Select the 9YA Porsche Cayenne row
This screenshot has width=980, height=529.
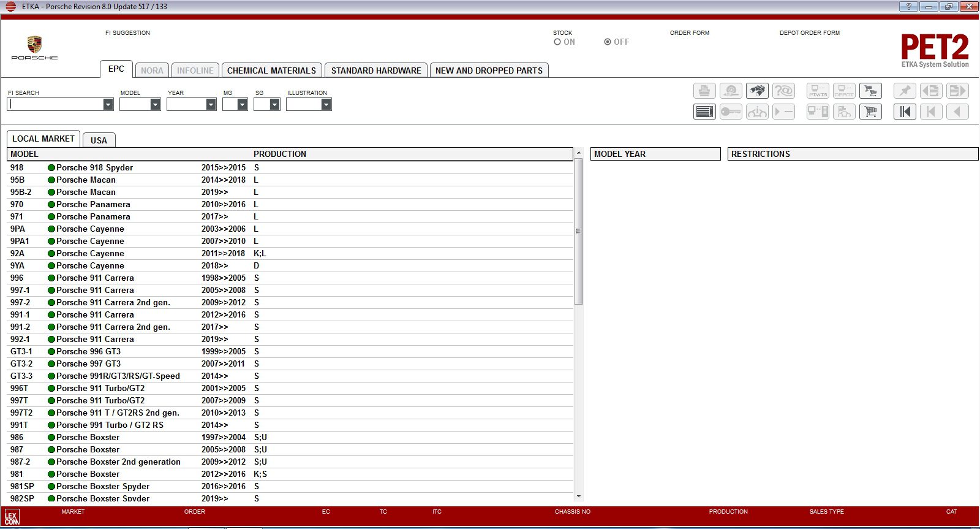coord(290,265)
